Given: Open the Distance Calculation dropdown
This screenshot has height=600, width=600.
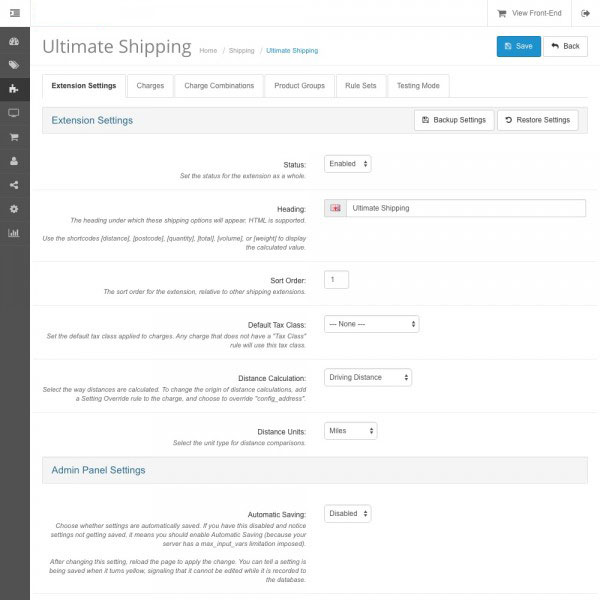Looking at the screenshot, I should click(367, 377).
